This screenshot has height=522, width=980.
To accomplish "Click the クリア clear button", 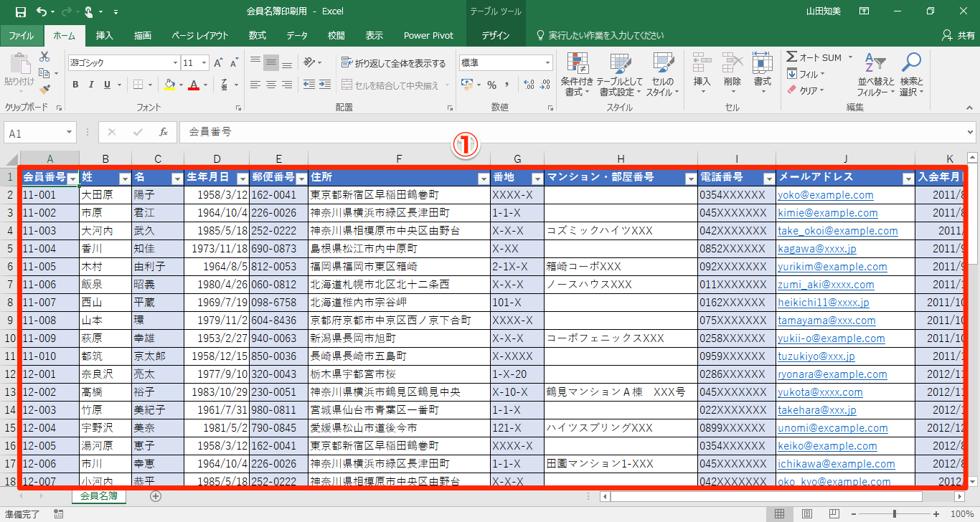I will pyautogui.click(x=806, y=90).
